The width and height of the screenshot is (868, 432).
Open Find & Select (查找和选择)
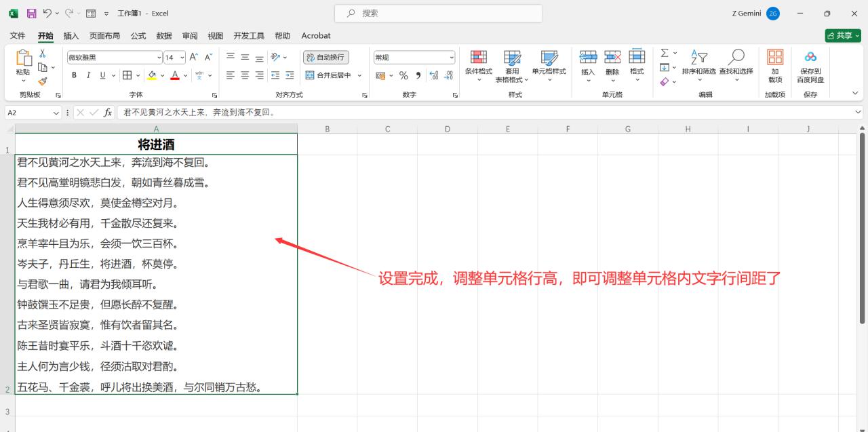(x=736, y=65)
